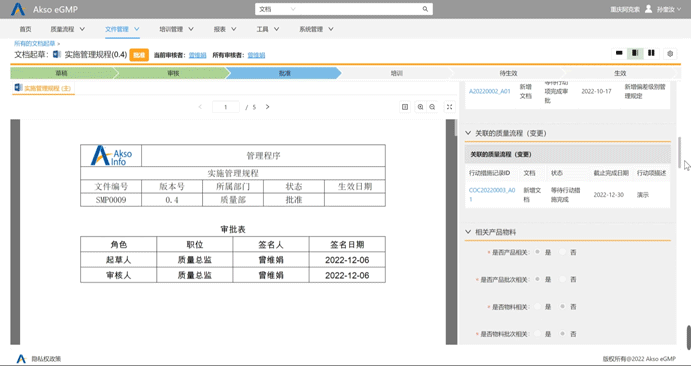Expand the 报表 menu
The height and width of the screenshot is (366, 691).
tap(225, 29)
